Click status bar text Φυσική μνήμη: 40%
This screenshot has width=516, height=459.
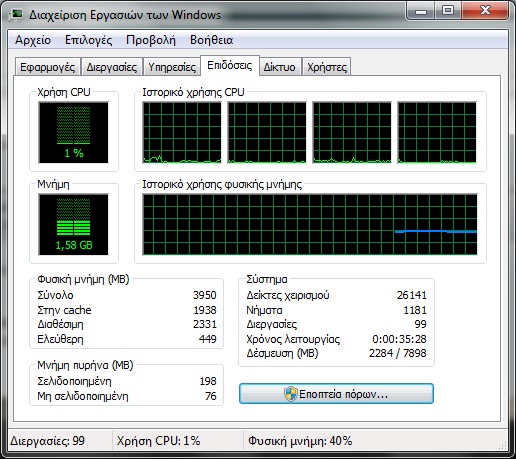click(300, 441)
